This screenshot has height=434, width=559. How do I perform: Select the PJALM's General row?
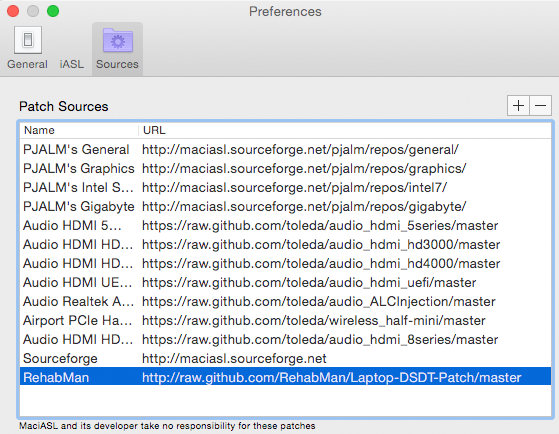(285, 149)
